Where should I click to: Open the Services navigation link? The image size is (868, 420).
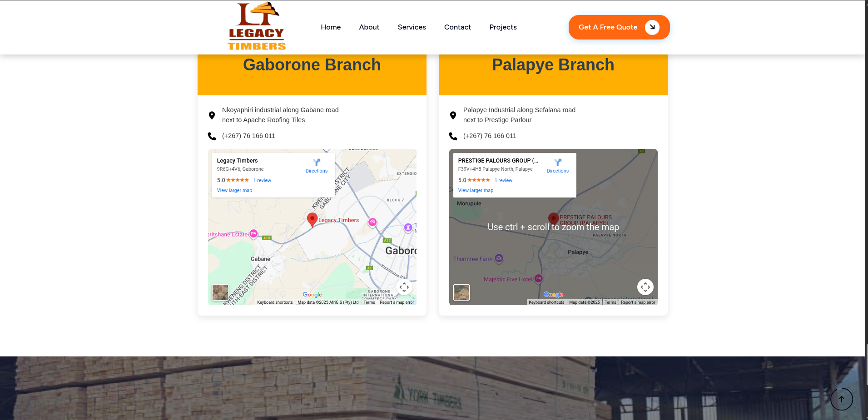click(412, 27)
